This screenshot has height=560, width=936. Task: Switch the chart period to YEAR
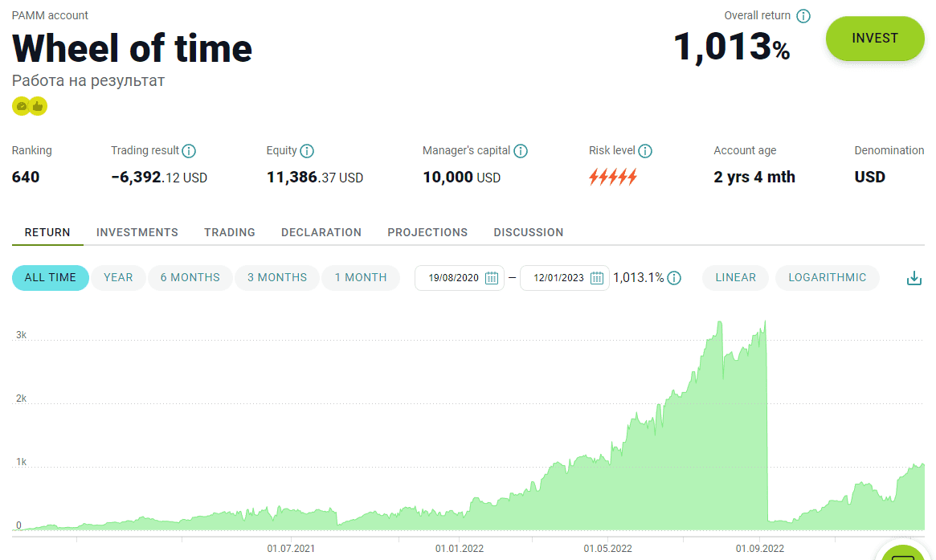point(118,278)
